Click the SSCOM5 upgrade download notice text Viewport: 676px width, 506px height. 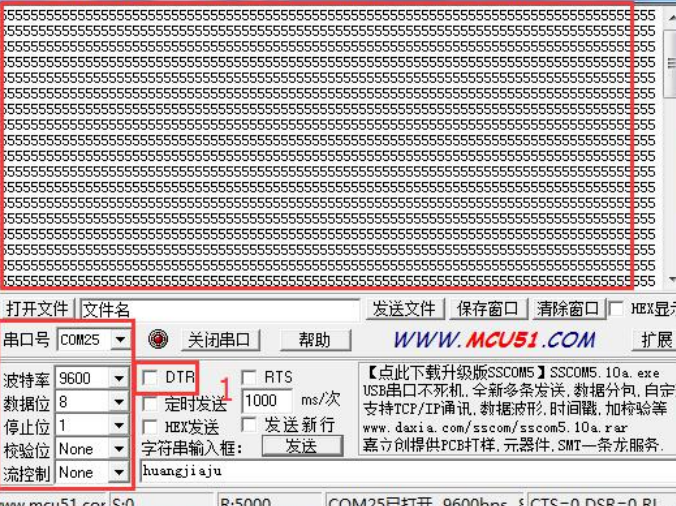[513, 372]
